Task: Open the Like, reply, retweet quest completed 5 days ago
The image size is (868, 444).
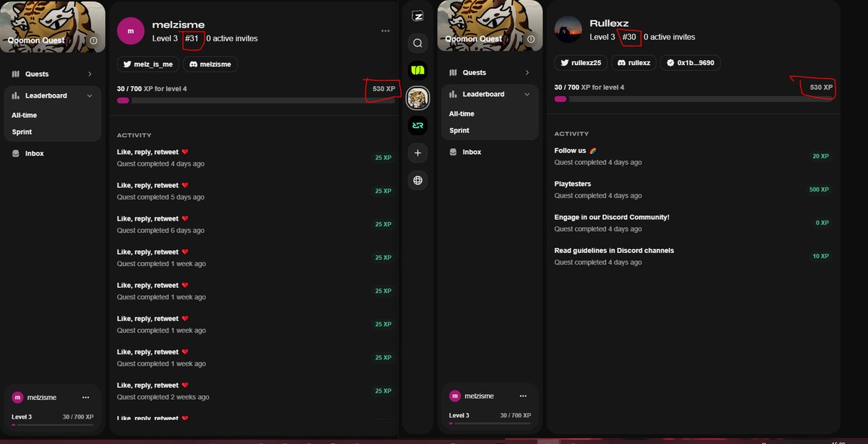Action: pos(255,191)
